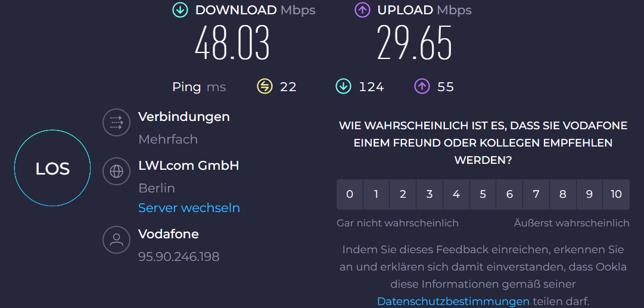Click the upload arrow icon
The image size is (644, 308).
pyautogui.click(x=362, y=10)
